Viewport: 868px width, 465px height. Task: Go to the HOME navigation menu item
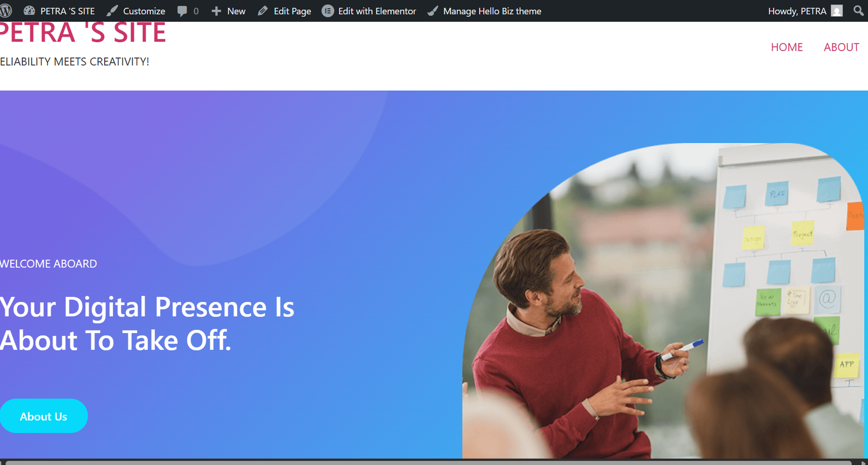pyautogui.click(x=787, y=47)
